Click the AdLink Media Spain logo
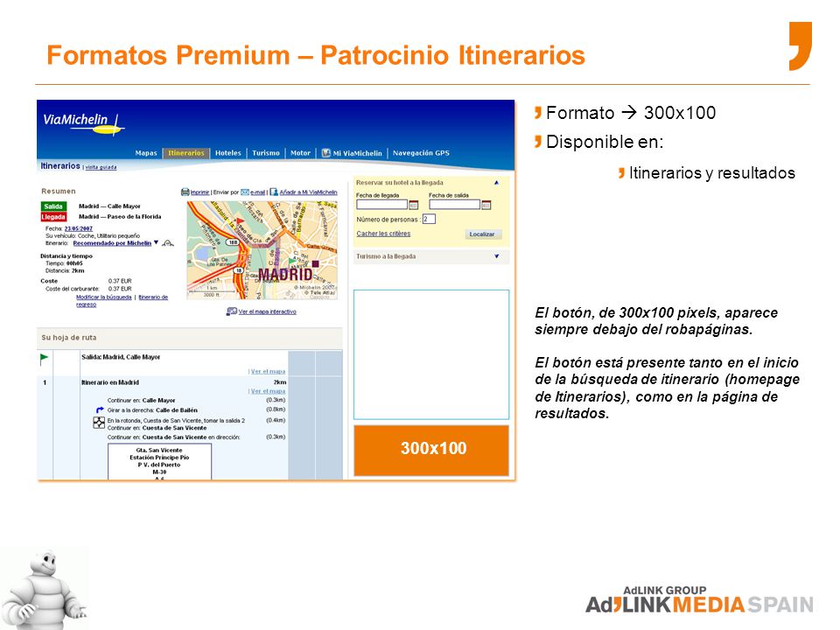This screenshot has height=630, width=840. [700, 600]
